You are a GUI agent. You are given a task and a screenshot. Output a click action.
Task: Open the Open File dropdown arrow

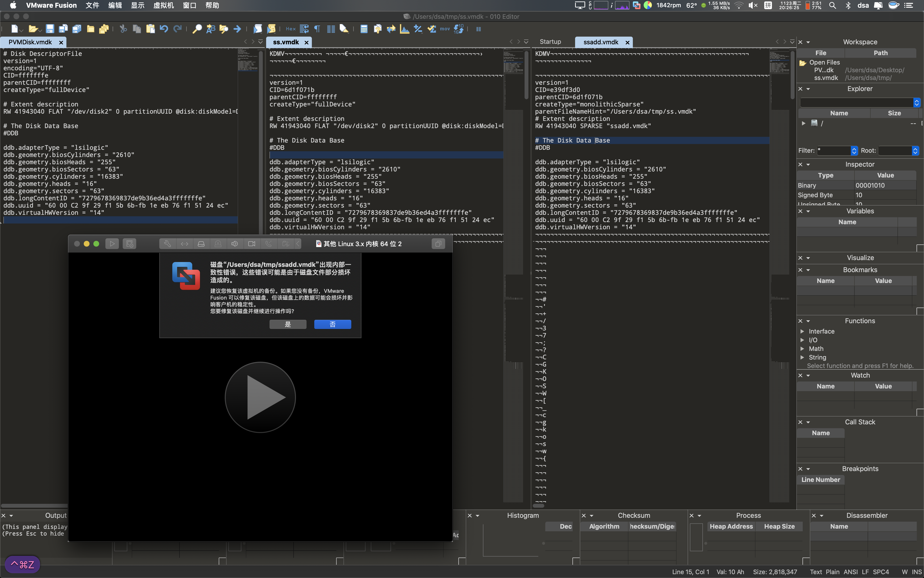40,30
